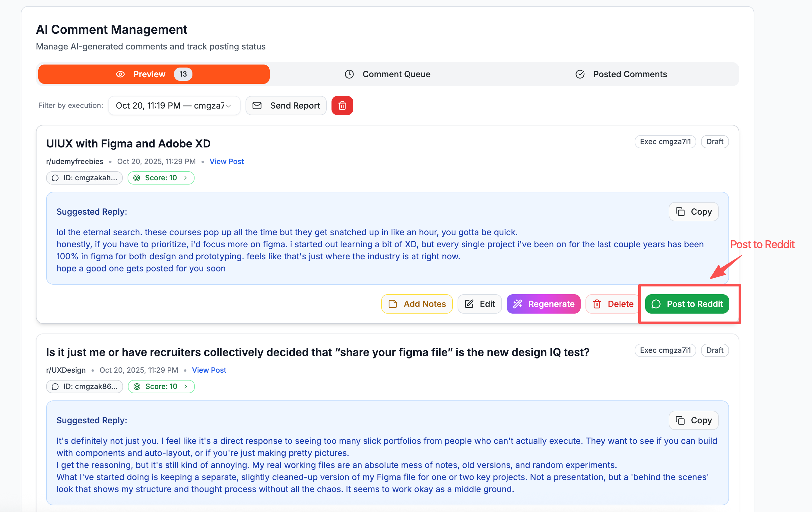Click the target icon on the Score: 10 badge
This screenshot has height=512, width=812.
coord(137,178)
